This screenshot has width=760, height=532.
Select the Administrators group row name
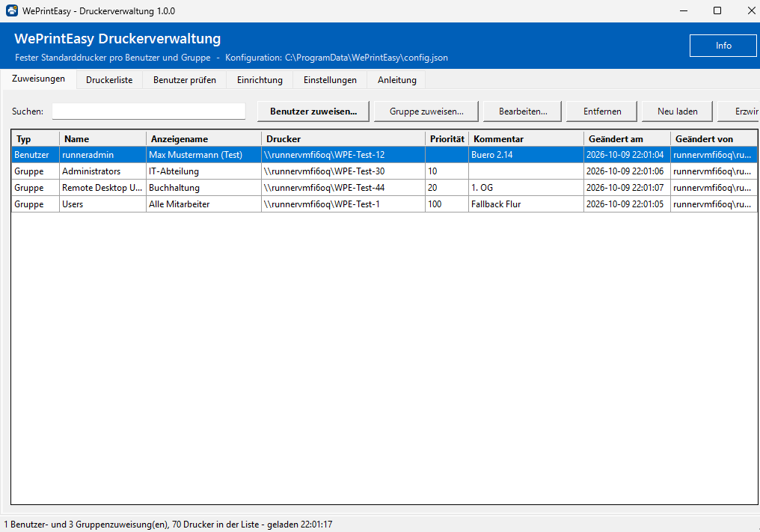[x=102, y=171]
